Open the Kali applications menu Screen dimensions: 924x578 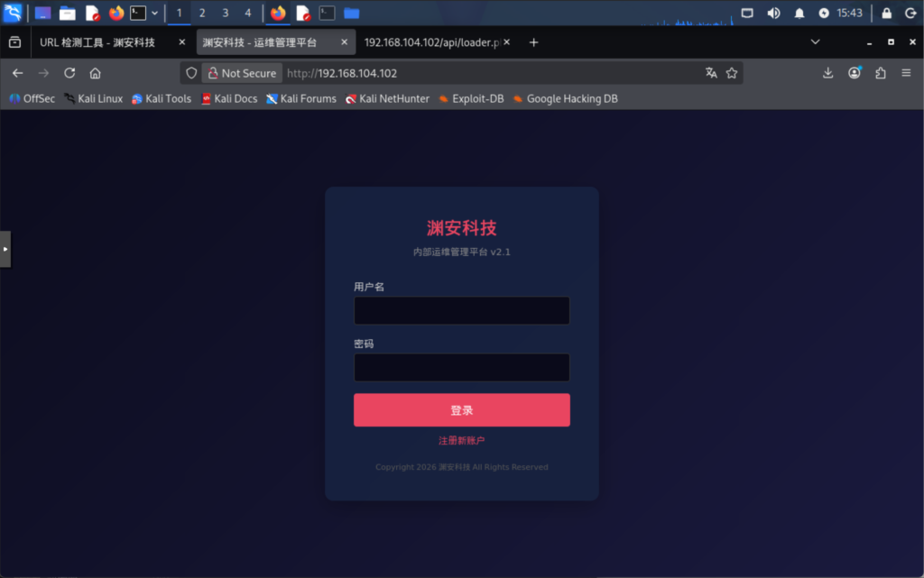[x=12, y=12]
